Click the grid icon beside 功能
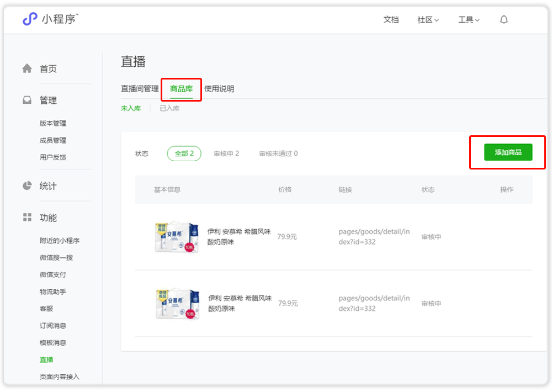Screen dimensions: 552x392 click(27, 218)
